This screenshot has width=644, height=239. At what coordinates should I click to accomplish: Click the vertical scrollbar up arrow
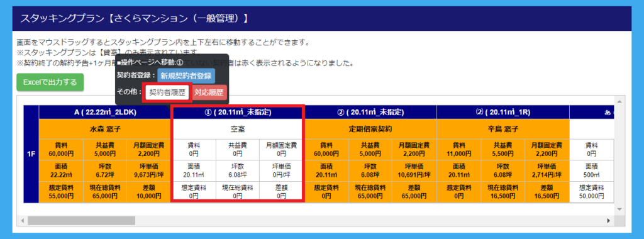tap(619, 101)
